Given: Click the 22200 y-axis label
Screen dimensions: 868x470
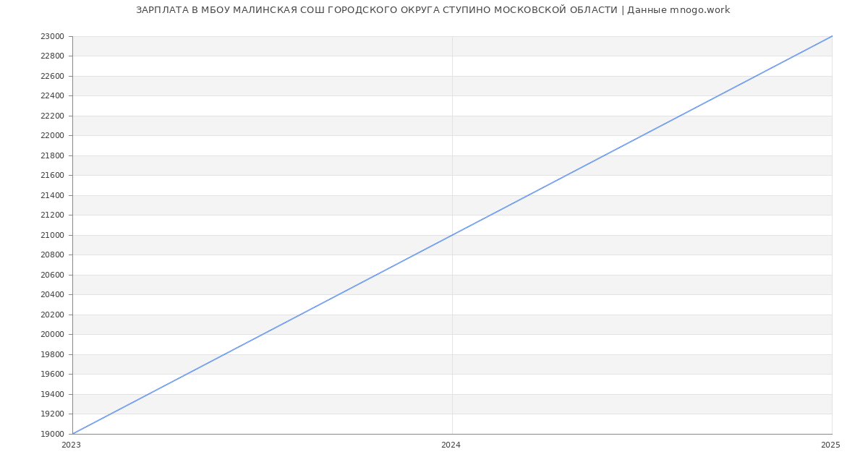Looking at the screenshot, I should tap(52, 116).
